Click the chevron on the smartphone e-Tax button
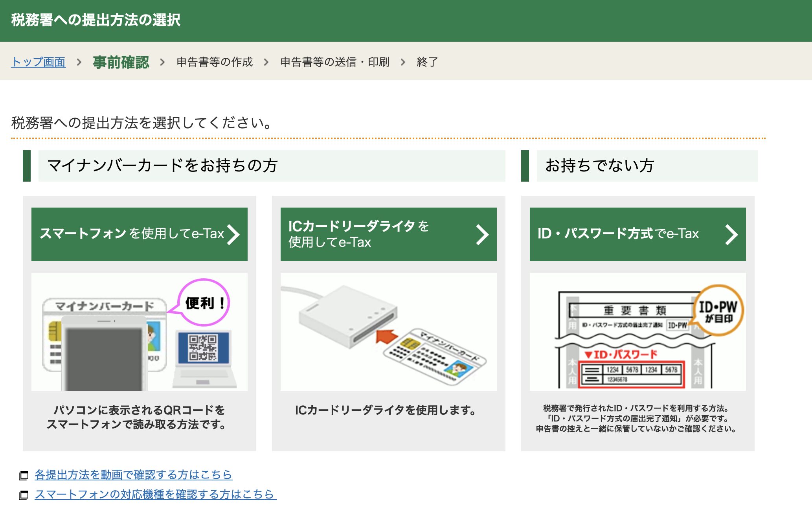812x515 pixels. pyautogui.click(x=233, y=235)
